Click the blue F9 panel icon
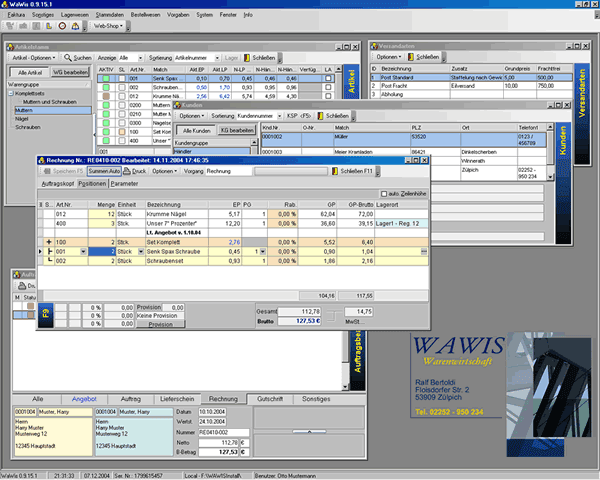 pos(46,315)
